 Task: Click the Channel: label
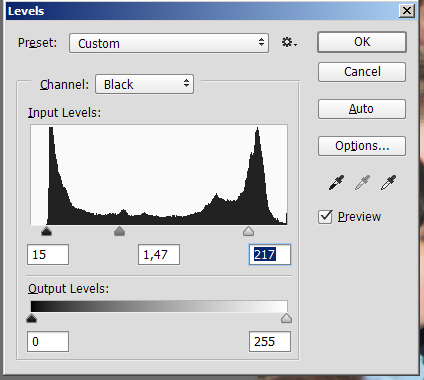coord(64,84)
